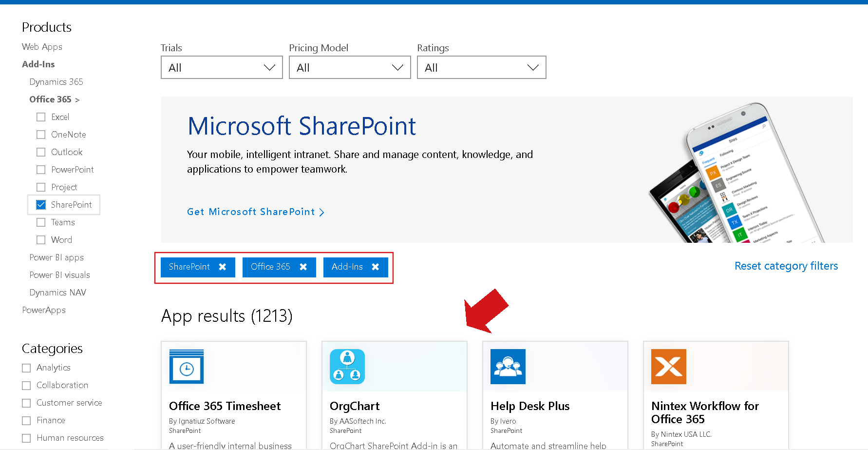868x450 pixels.
Task: Click the OrgChart app icon
Action: pyautogui.click(x=347, y=367)
